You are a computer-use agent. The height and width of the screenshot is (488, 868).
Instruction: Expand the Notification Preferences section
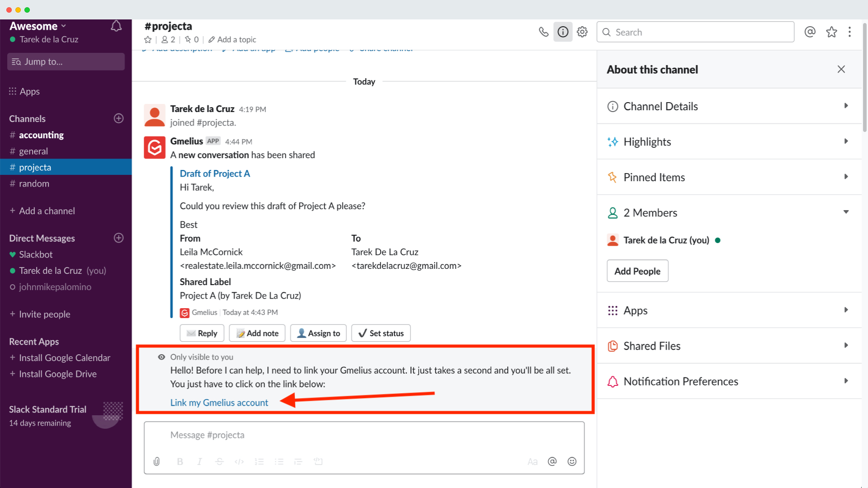[729, 381]
